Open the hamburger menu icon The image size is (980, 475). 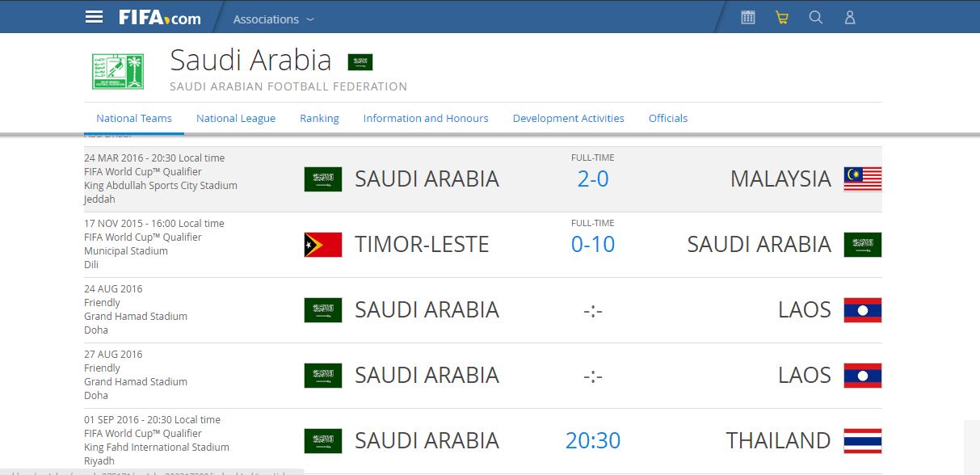(95, 17)
